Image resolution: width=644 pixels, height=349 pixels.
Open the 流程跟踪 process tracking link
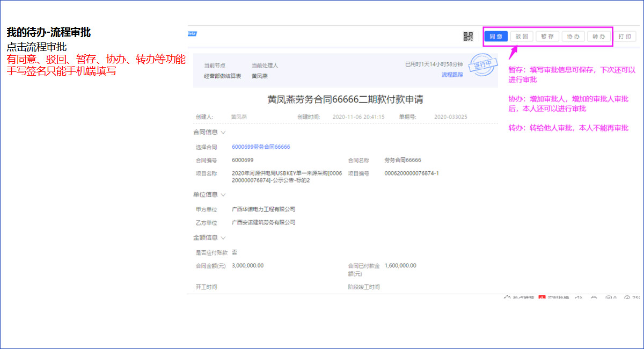click(452, 75)
